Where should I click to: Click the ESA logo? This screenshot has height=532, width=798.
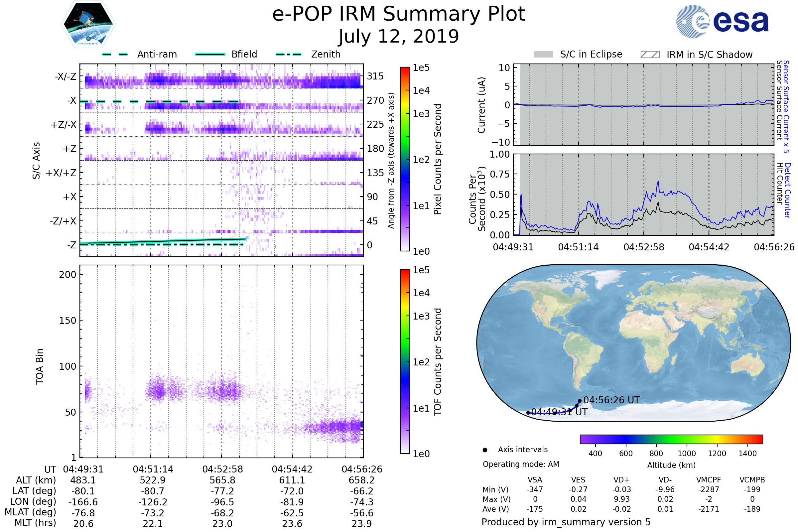(723, 21)
